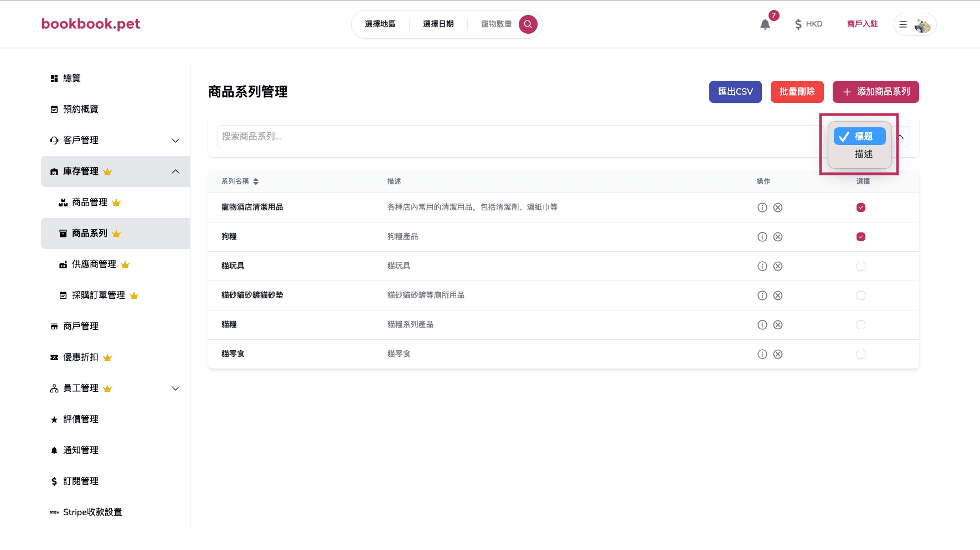Image resolution: width=980 pixels, height=550 pixels.
Task: Open 通知管理 in the sidebar
Action: click(x=116, y=450)
